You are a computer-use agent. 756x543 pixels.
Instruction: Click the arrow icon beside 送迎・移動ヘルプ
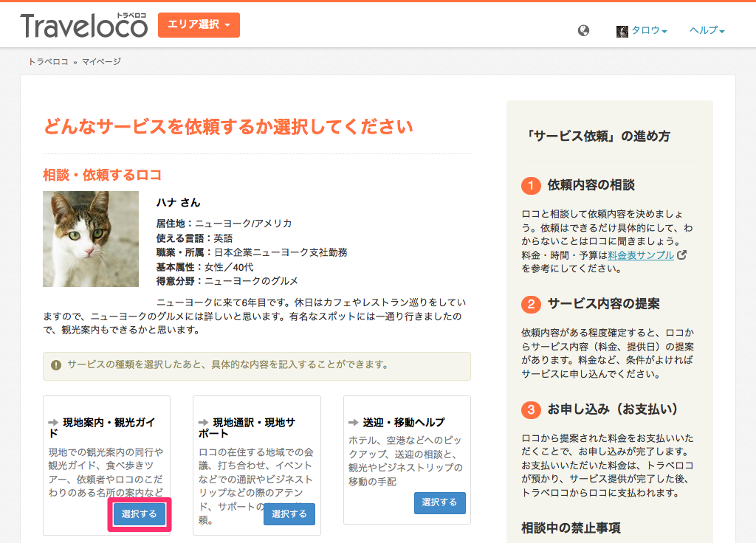tap(354, 423)
